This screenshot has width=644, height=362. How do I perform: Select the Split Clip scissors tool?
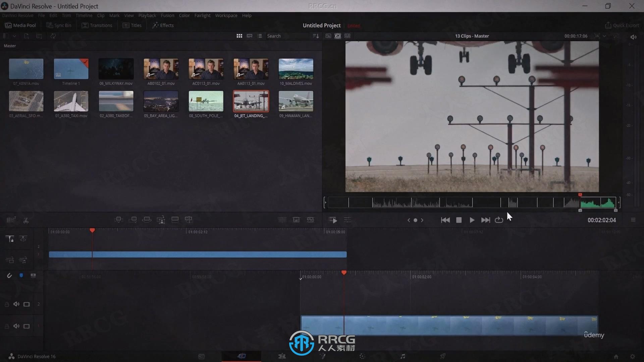click(x=26, y=220)
